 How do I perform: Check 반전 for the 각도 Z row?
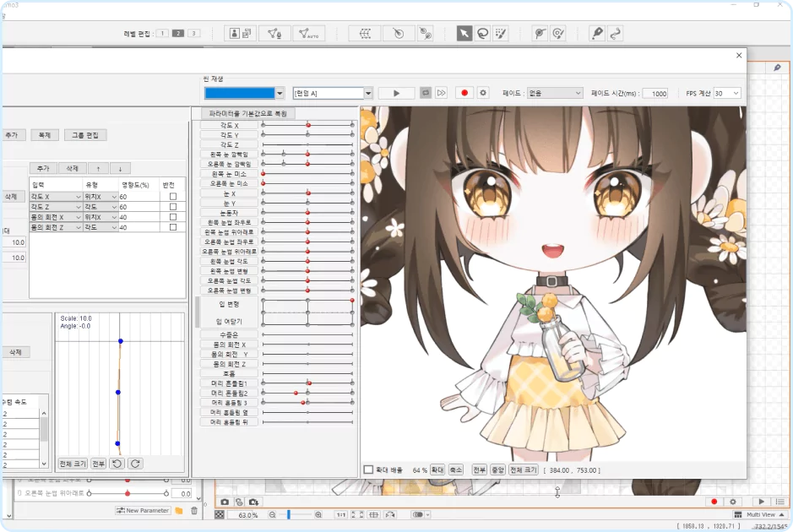point(173,207)
